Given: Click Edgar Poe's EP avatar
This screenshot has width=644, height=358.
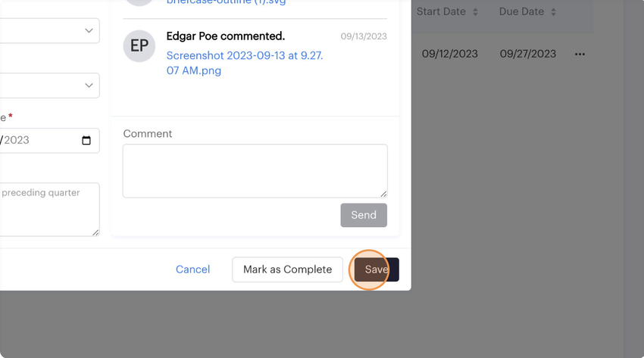Looking at the screenshot, I should [x=139, y=46].
